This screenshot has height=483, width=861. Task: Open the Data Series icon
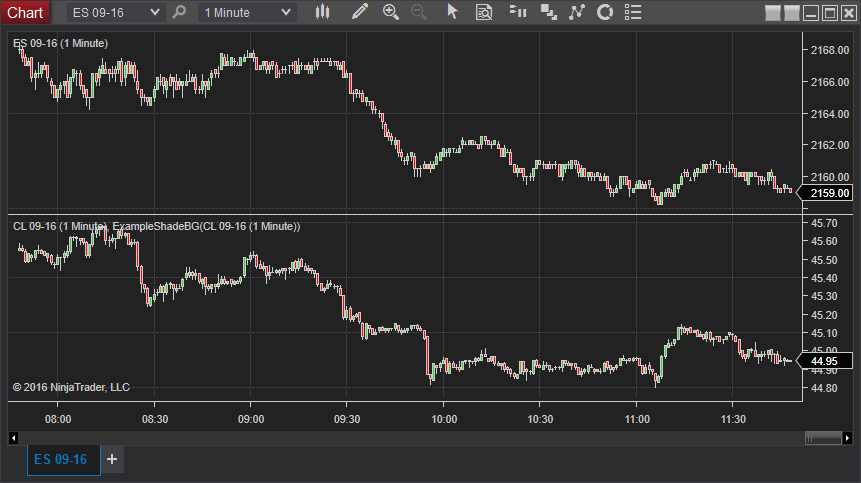548,12
